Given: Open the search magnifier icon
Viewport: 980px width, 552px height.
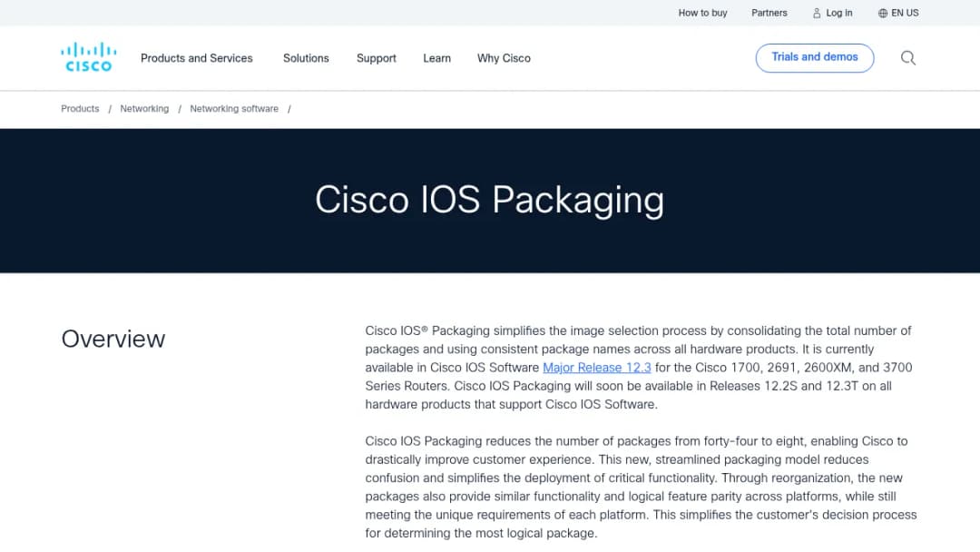Looking at the screenshot, I should pos(908,58).
